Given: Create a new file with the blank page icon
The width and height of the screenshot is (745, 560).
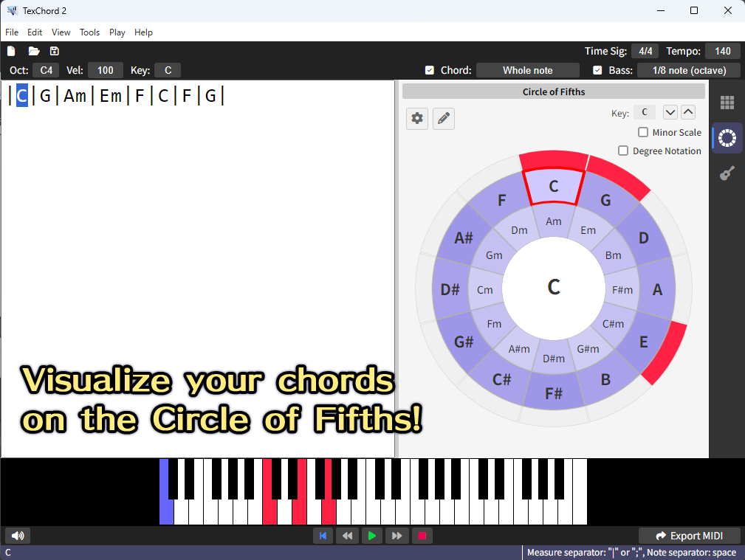Looking at the screenshot, I should 11,51.
